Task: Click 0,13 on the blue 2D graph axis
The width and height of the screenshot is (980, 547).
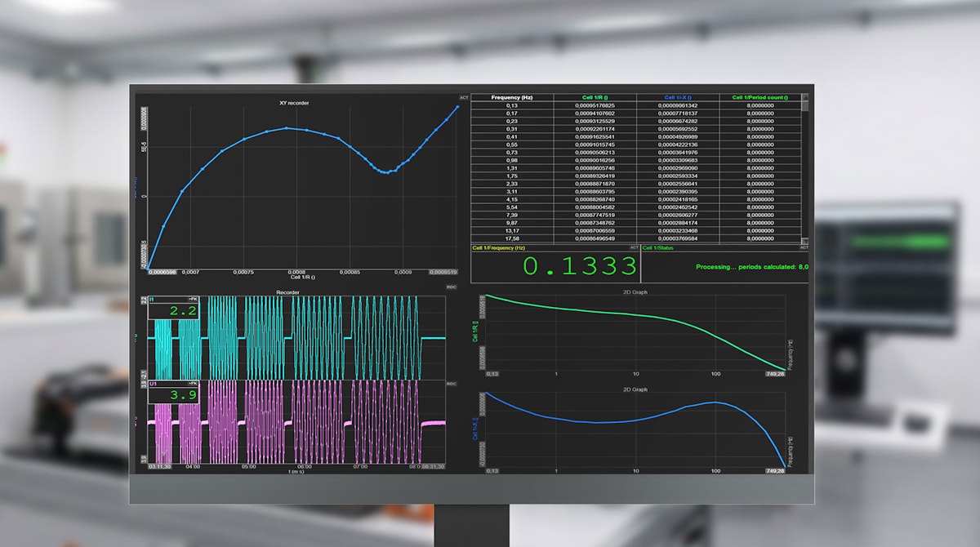Action: (492, 471)
